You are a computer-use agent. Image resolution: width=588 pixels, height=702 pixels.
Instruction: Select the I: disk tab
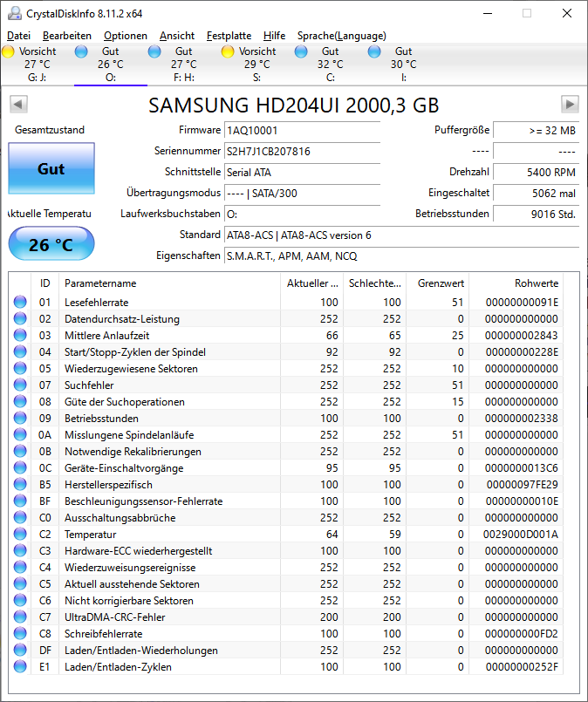click(404, 64)
